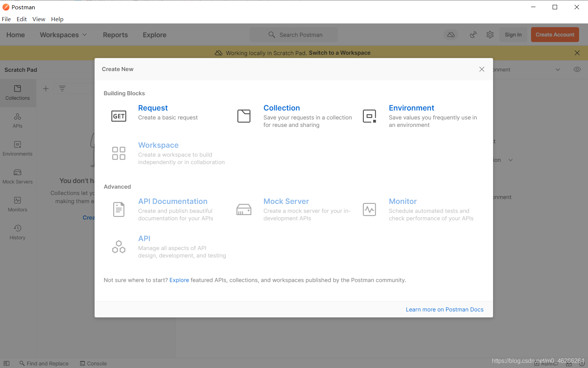The image size is (588, 368).
Task: Go to the Reports tab
Action: pos(115,35)
